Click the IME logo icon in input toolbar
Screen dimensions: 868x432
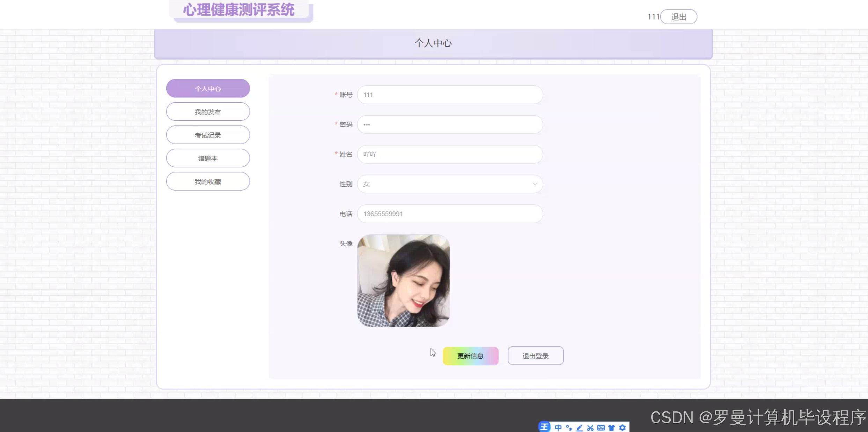544,427
